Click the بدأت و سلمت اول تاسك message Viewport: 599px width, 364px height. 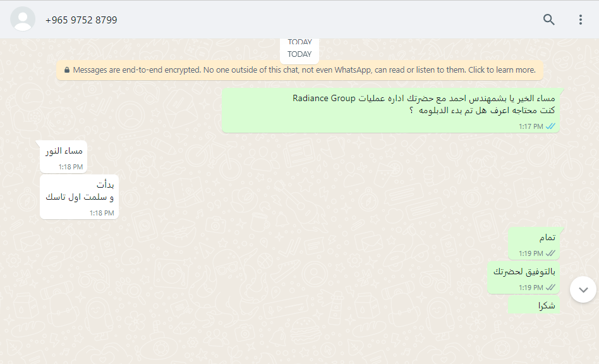tap(79, 197)
